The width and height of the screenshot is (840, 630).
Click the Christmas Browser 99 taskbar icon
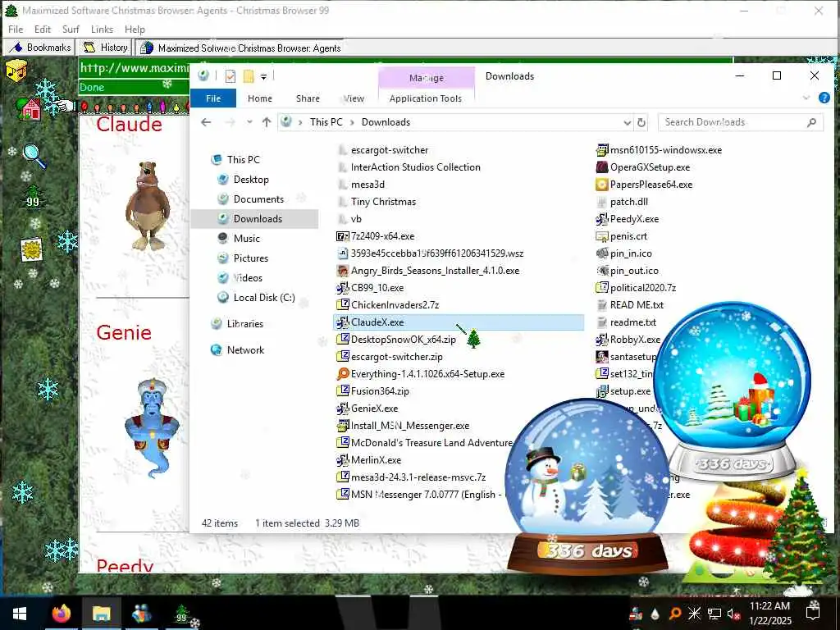(x=183, y=614)
